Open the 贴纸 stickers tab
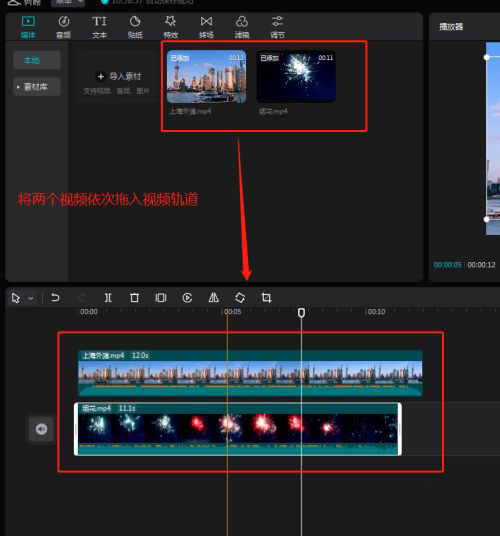This screenshot has height=536, width=500. [135, 27]
